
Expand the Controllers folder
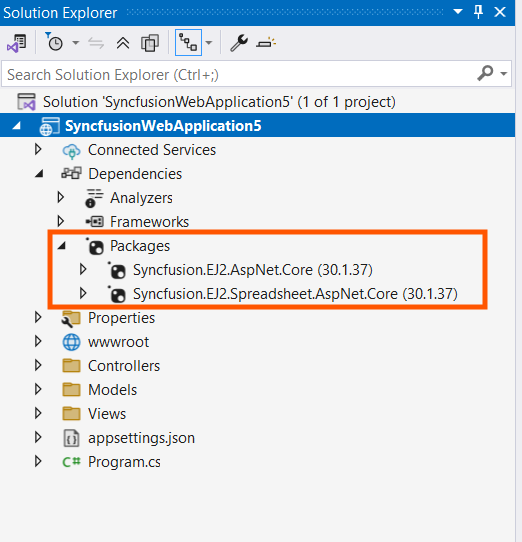(38, 365)
